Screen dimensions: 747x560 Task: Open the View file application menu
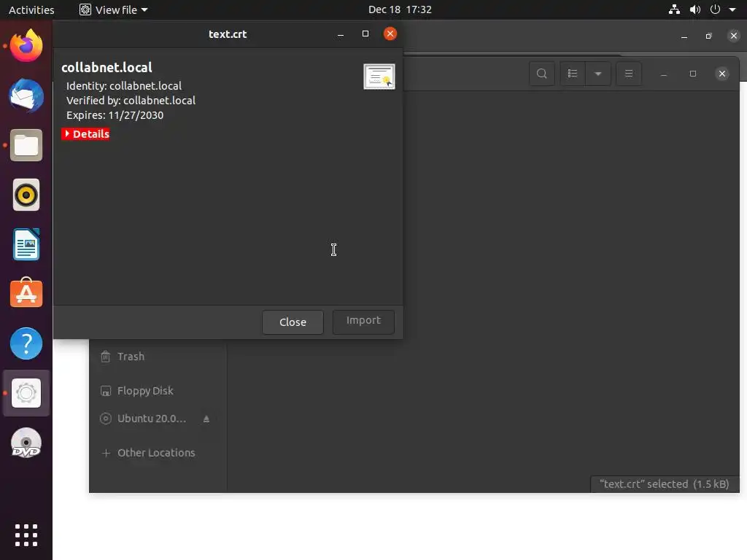coord(114,9)
